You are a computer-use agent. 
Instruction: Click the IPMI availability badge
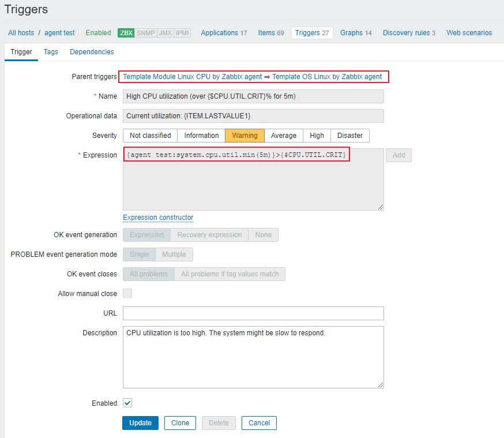pyautogui.click(x=182, y=33)
